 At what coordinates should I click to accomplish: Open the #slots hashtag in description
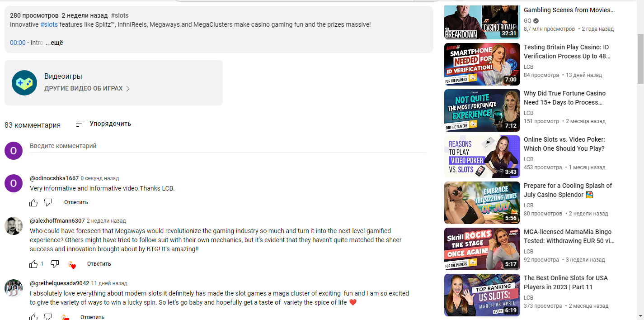coord(49,24)
